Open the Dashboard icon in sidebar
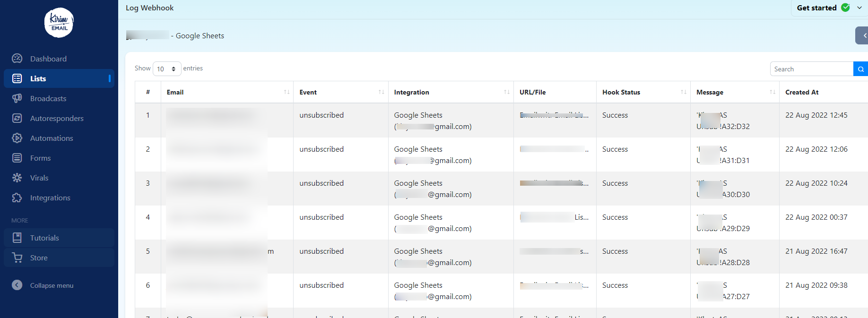The height and width of the screenshot is (318, 868). (x=17, y=59)
